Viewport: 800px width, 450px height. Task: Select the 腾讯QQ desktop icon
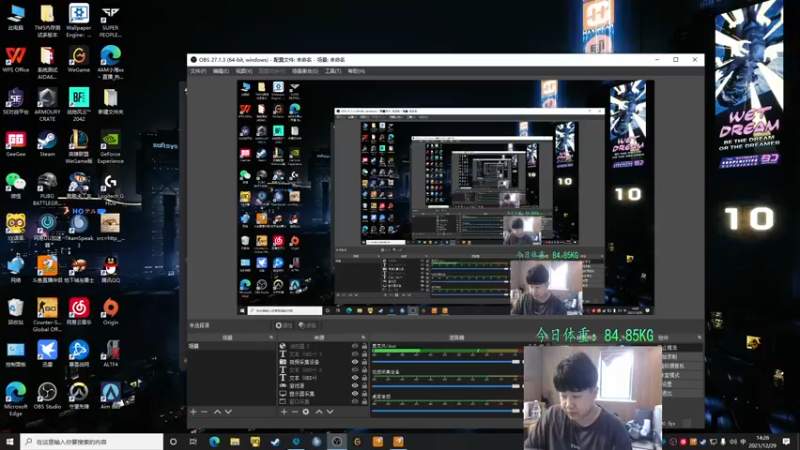pyautogui.click(x=110, y=269)
